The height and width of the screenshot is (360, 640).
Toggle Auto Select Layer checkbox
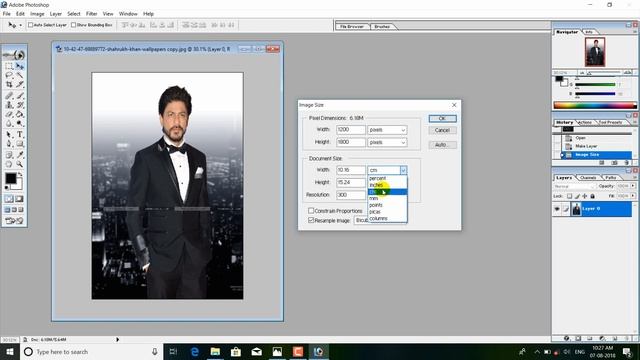[x=31, y=25]
